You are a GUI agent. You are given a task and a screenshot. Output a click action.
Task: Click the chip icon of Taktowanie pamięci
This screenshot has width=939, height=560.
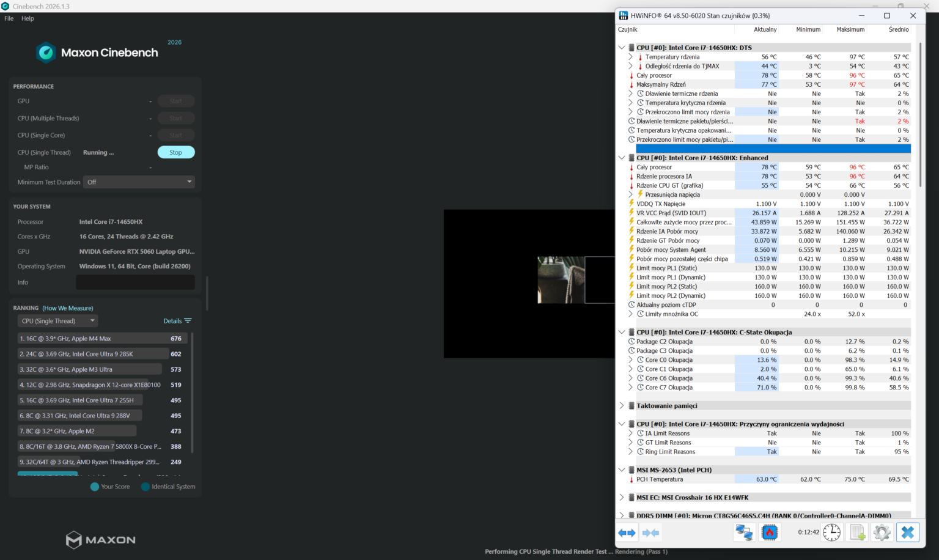pos(632,405)
